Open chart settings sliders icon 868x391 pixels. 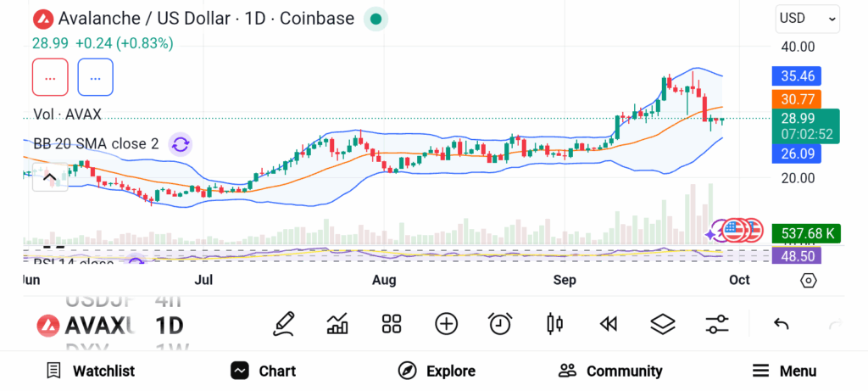pos(717,323)
